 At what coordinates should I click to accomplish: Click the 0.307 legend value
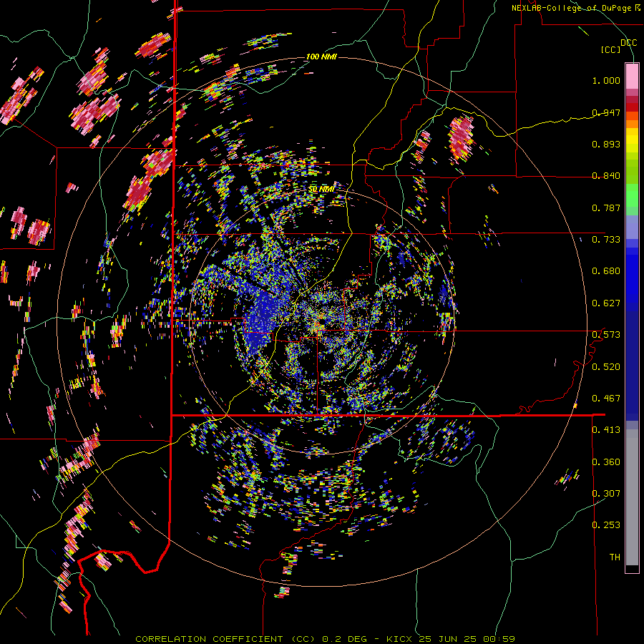(606, 493)
